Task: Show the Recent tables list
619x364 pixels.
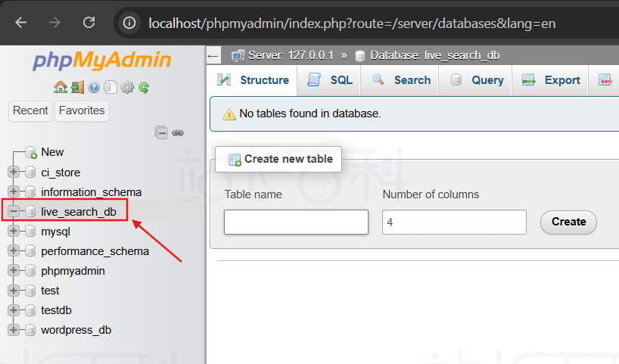Action: point(30,110)
